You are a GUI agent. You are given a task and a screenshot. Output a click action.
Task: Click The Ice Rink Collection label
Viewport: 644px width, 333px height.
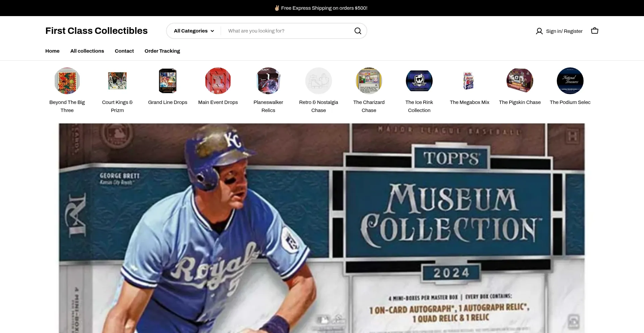(x=419, y=106)
